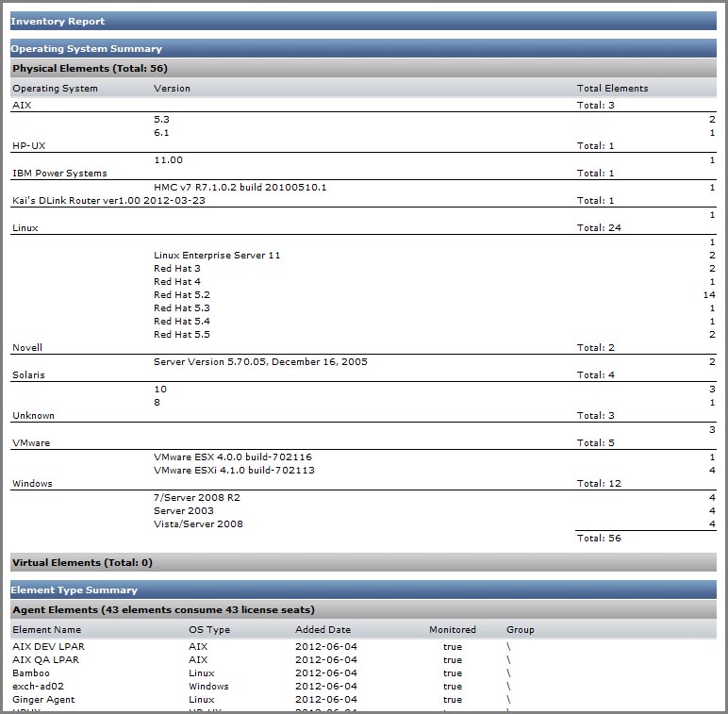Select the AIX DEV LPAR element
This screenshot has height=714, width=728.
point(49,647)
